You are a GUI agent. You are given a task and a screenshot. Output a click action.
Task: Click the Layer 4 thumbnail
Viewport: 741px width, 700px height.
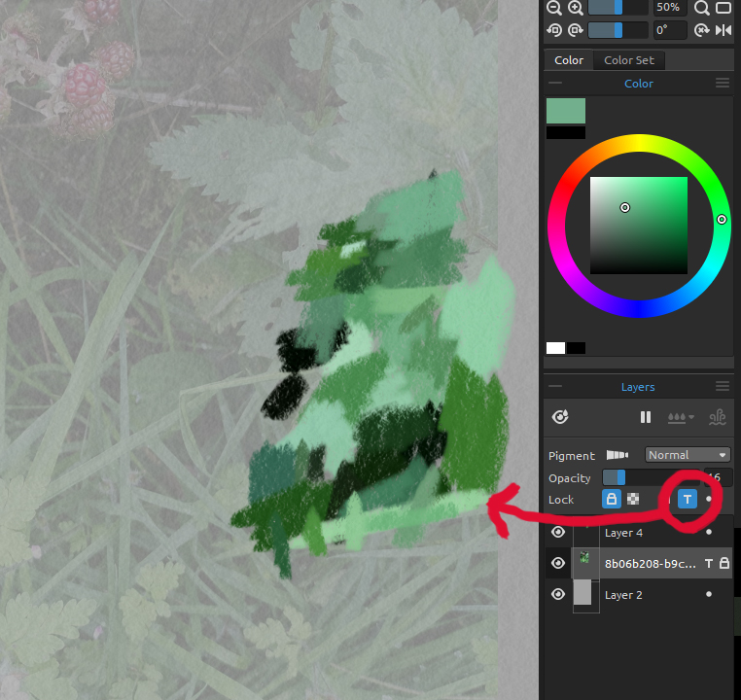click(586, 533)
